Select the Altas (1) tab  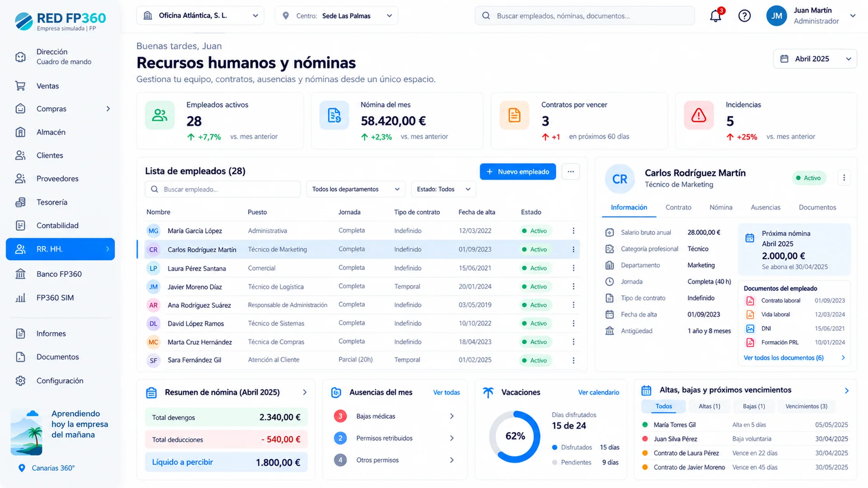point(709,406)
